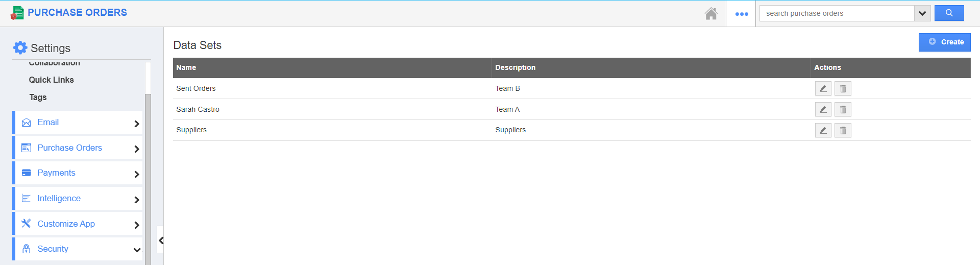Viewport: 980px width, 265px height.
Task: Click the blue search magnifier button
Action: point(949,13)
